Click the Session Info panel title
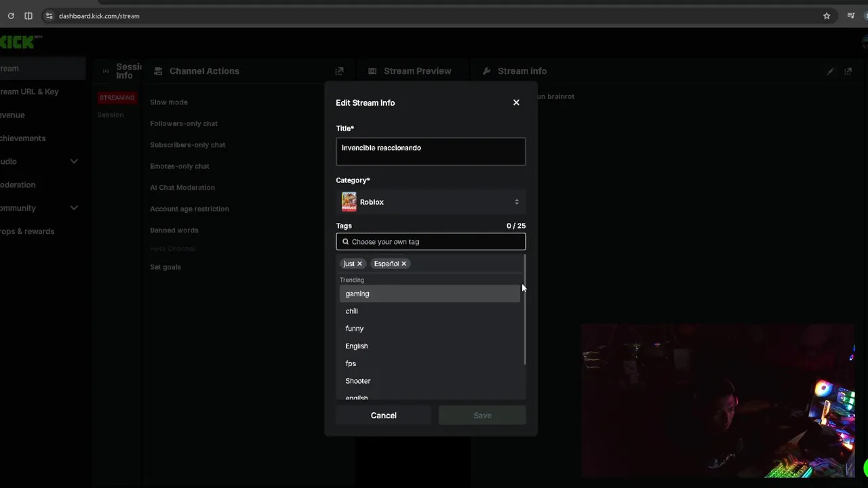This screenshot has height=488, width=868. 129,71
